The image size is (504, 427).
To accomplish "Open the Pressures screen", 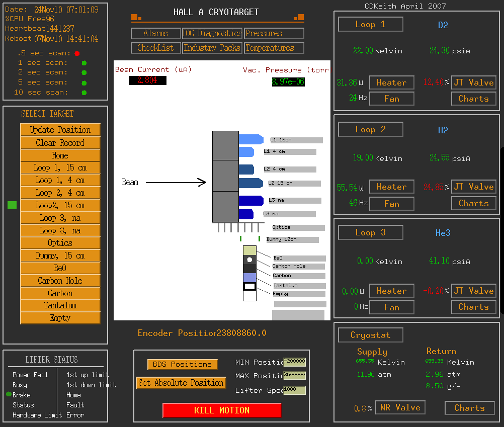I will click(x=274, y=33).
